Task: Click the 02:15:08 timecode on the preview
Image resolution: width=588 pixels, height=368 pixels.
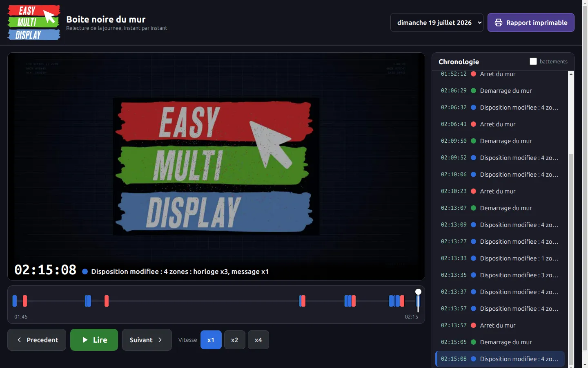Action: pos(45,270)
